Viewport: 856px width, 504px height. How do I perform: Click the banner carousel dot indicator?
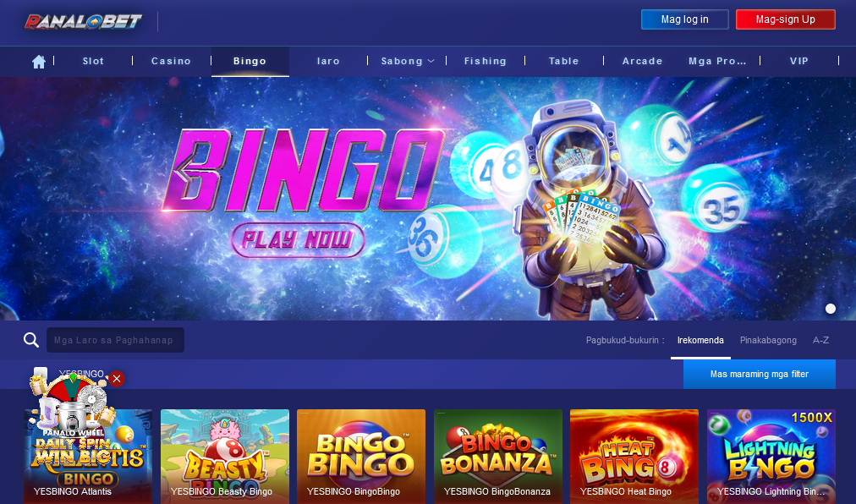(831, 309)
